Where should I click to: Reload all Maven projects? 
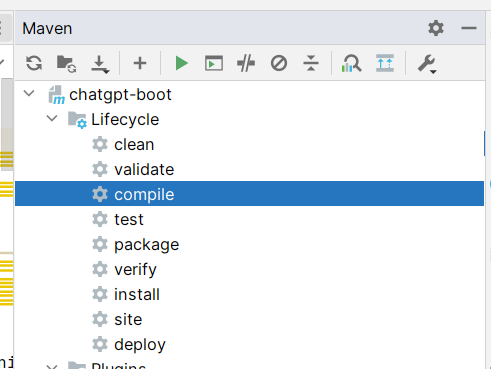point(34,63)
